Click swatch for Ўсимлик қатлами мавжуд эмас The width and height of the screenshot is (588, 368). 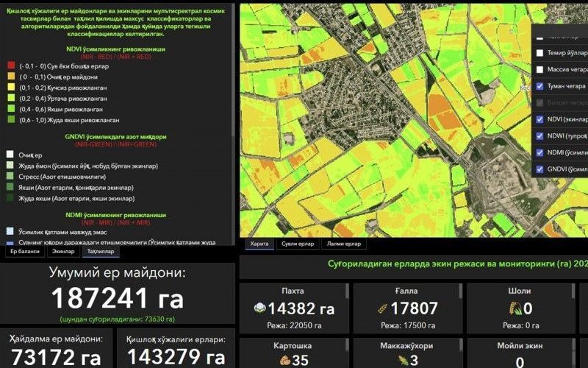tap(10, 231)
